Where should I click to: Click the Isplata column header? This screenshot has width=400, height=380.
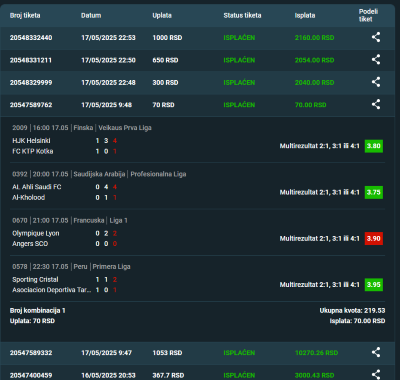(305, 15)
